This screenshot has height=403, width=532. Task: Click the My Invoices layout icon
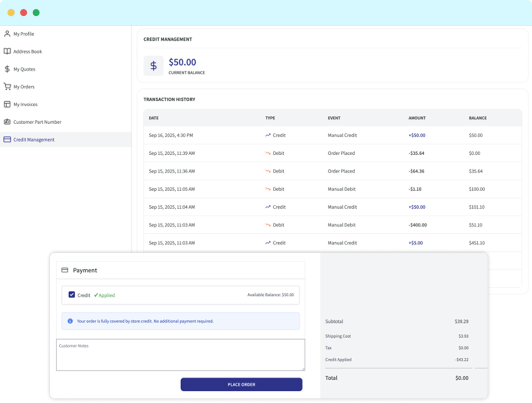(7, 104)
